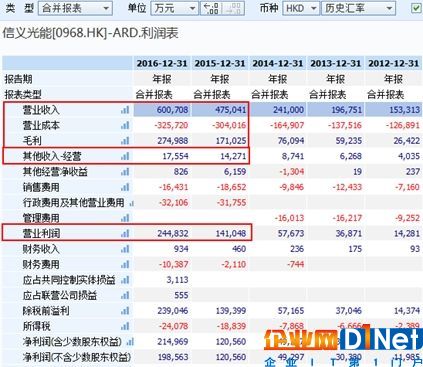Click the 销售费用 row label
The height and width of the screenshot is (367, 423).
click(x=41, y=187)
